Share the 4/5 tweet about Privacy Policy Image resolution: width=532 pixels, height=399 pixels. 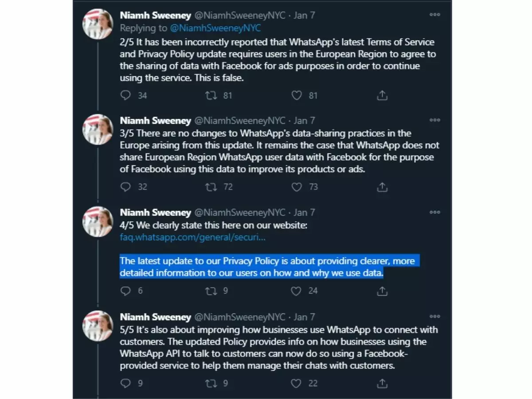coord(382,291)
